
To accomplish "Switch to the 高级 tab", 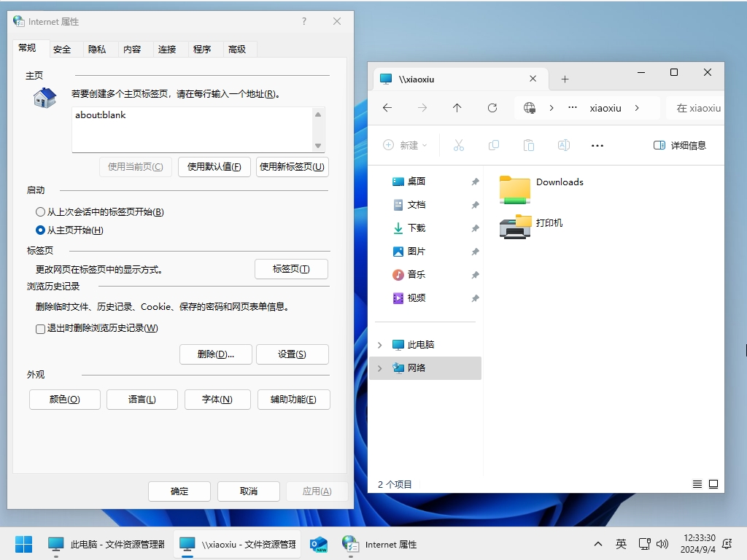I will pyautogui.click(x=238, y=49).
